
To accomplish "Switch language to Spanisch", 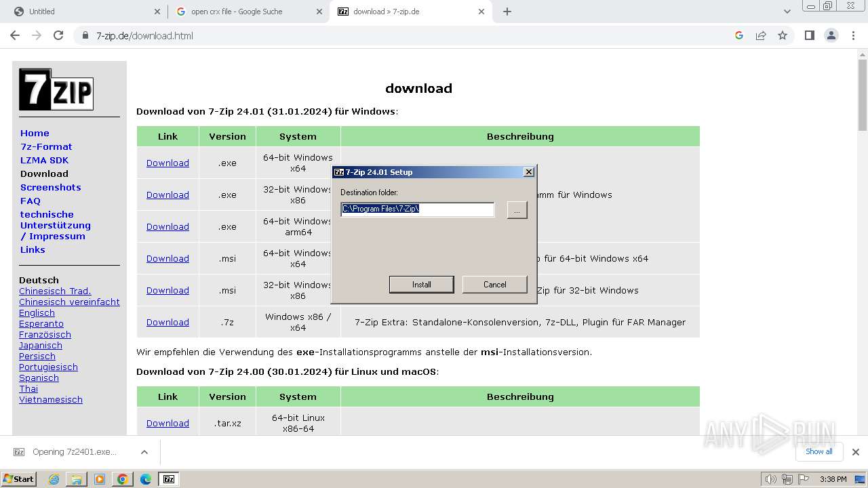I will (x=39, y=378).
